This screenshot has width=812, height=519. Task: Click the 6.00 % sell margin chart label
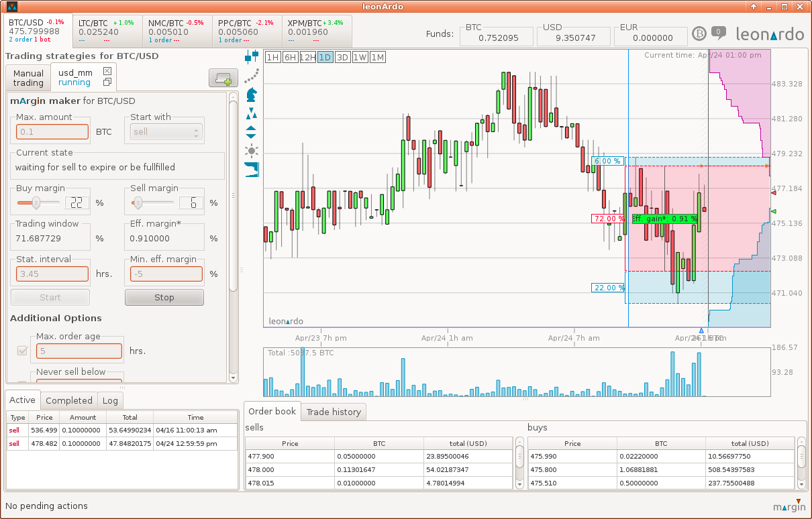[608, 161]
